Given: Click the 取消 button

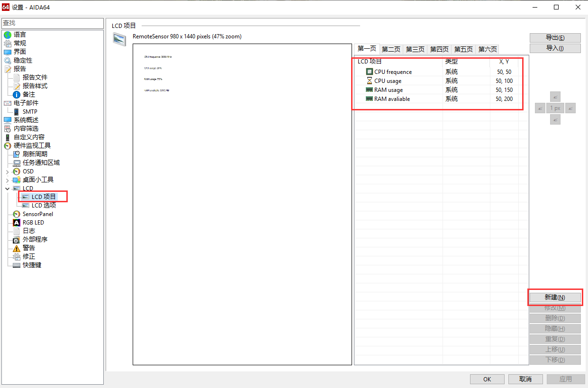Looking at the screenshot, I should (x=525, y=379).
